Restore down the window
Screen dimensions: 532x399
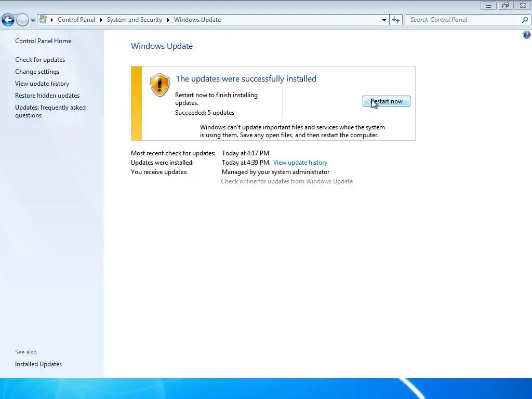point(506,6)
